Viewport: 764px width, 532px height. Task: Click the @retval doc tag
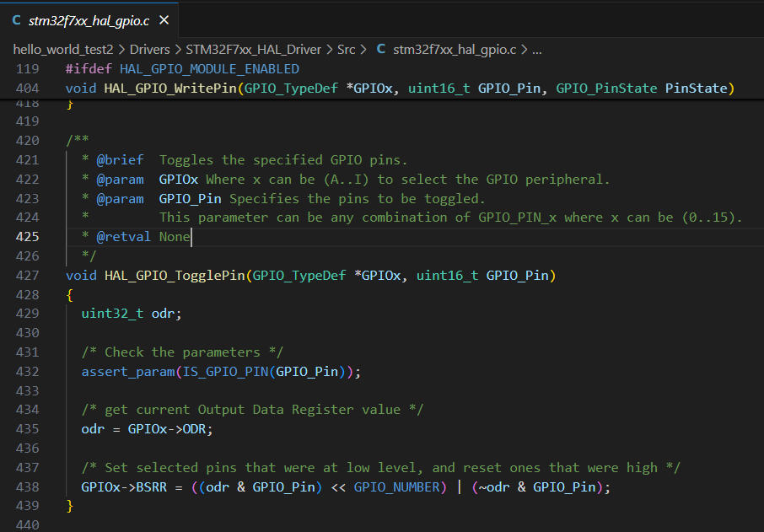(124, 237)
